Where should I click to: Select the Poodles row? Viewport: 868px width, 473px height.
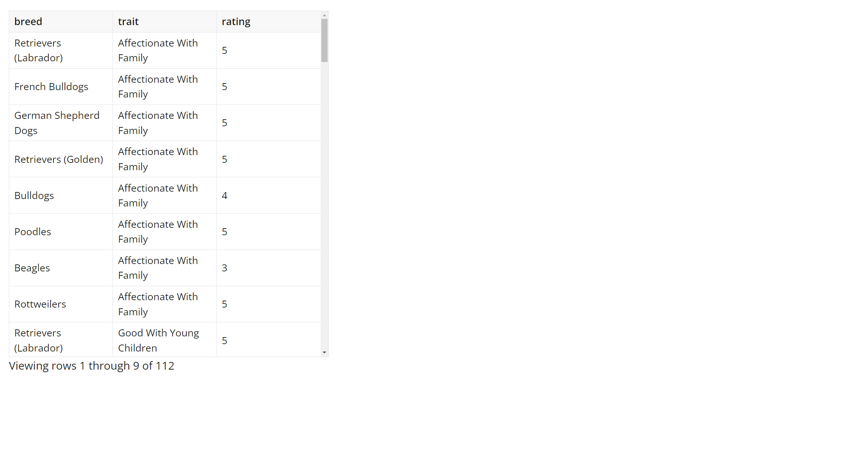60,232
